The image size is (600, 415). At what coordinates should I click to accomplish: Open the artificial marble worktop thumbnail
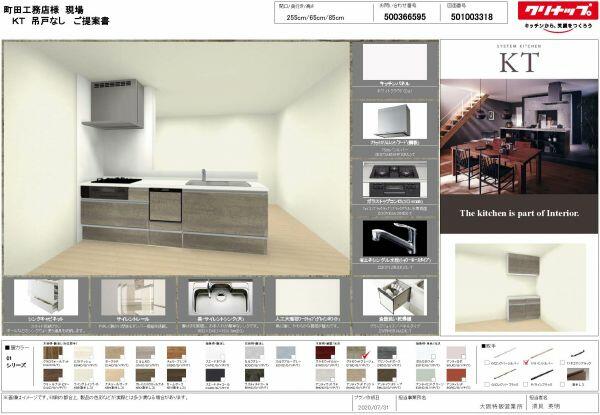click(308, 297)
